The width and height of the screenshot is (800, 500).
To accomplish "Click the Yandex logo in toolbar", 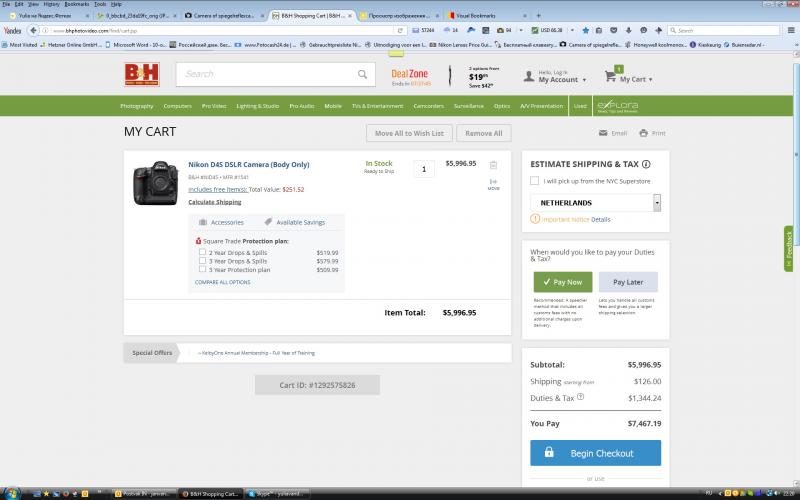I will [x=12, y=31].
